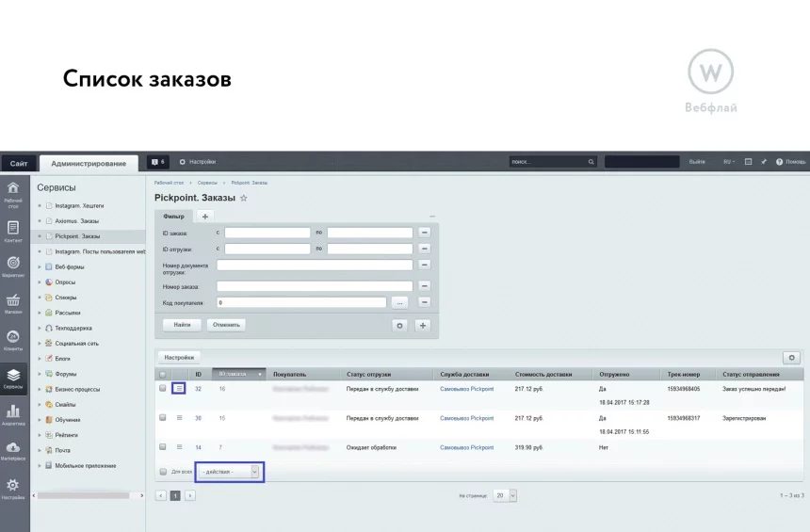This screenshot has width=810, height=532.
Task: Switch to the Сайт tab
Action: (19, 163)
